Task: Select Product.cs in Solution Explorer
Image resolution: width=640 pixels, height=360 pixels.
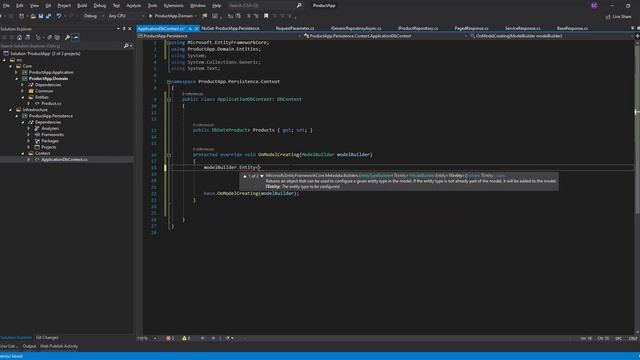Action: [x=51, y=103]
